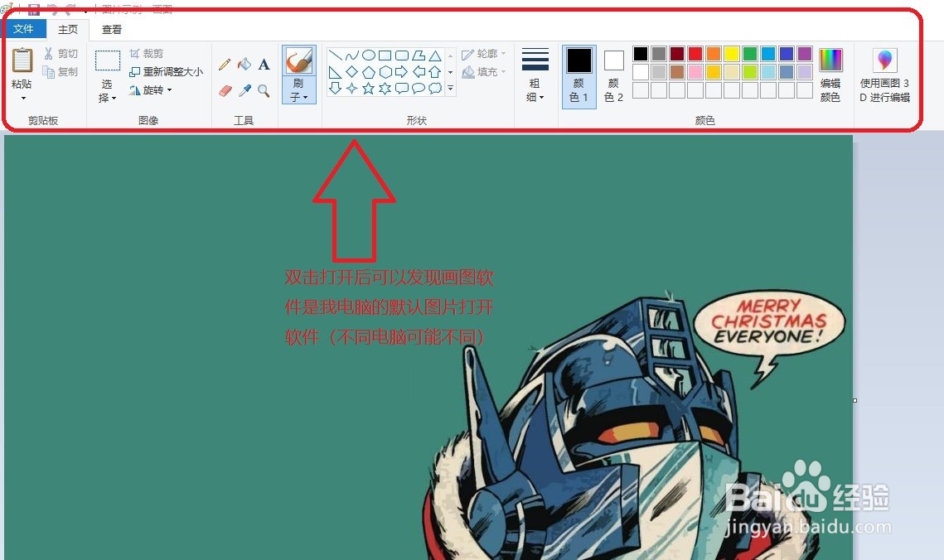Pick the Rounded rectangular callout shape

[402, 89]
